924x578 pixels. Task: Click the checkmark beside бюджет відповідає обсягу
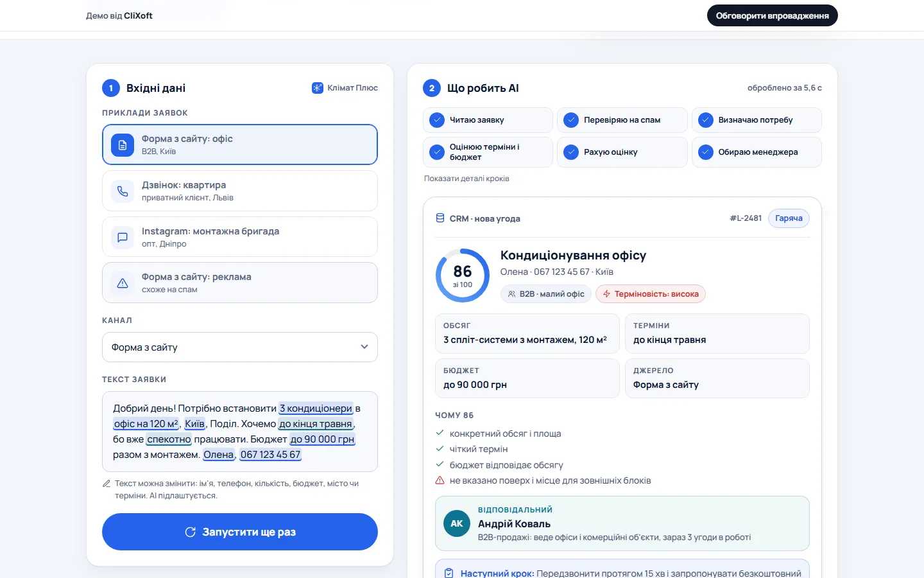point(440,464)
